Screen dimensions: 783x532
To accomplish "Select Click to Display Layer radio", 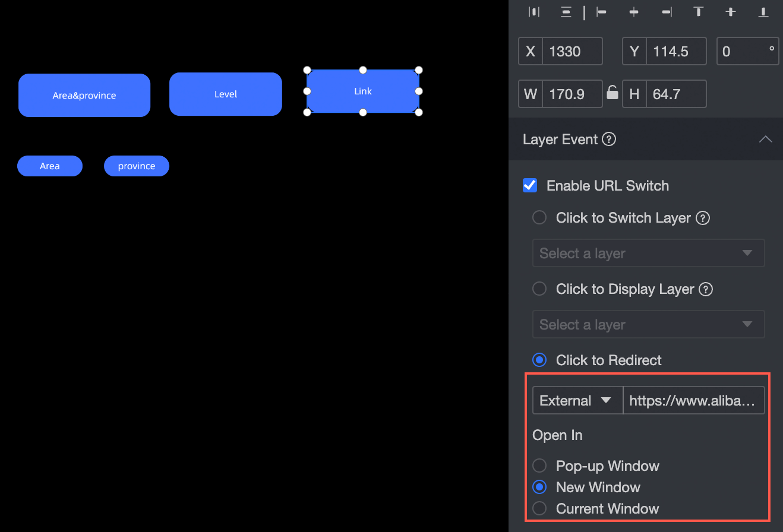I will click(x=539, y=289).
